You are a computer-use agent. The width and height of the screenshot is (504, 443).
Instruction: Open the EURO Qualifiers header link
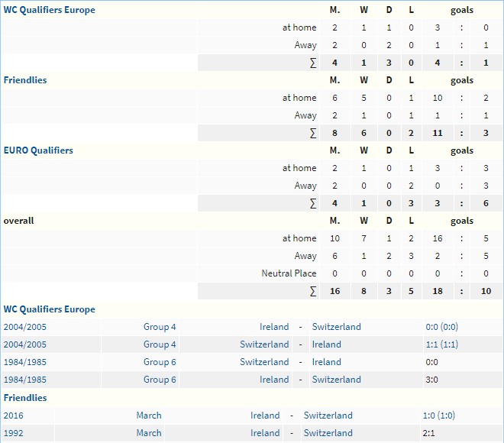point(38,150)
